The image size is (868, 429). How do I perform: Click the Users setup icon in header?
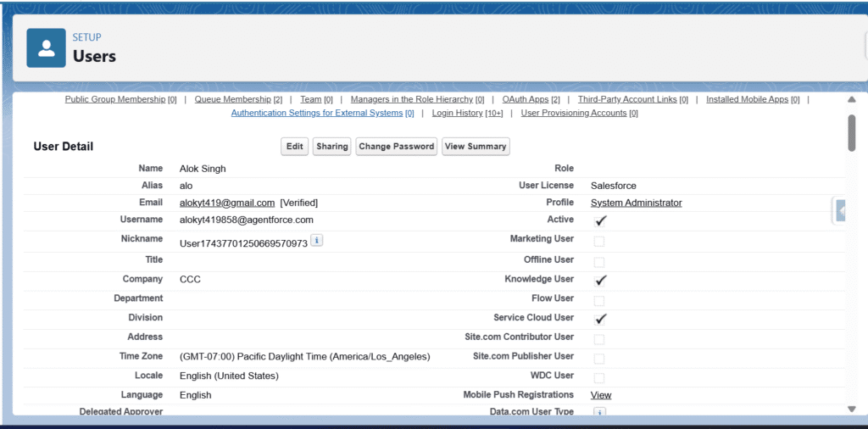point(46,48)
